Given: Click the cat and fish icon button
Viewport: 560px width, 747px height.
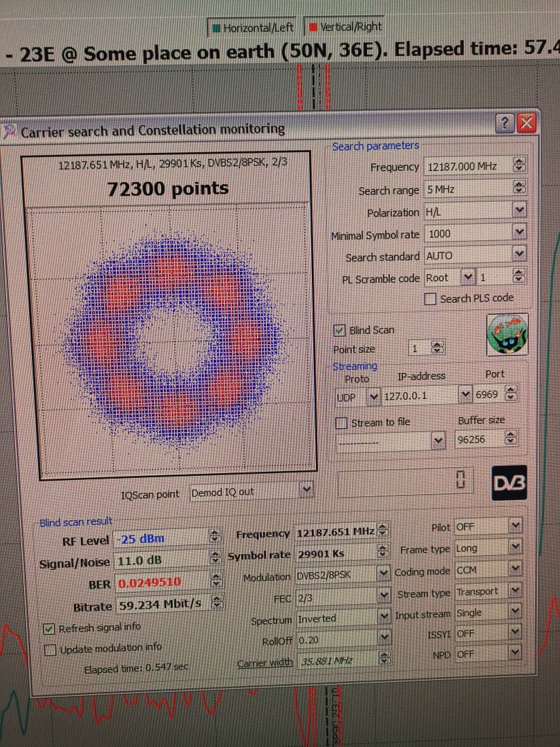Looking at the screenshot, I should coord(507,335).
